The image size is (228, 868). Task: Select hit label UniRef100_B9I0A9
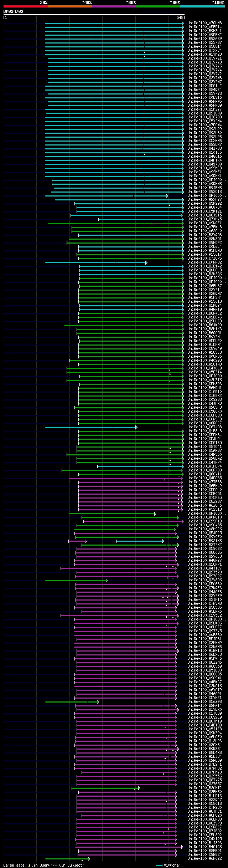tap(204, 113)
